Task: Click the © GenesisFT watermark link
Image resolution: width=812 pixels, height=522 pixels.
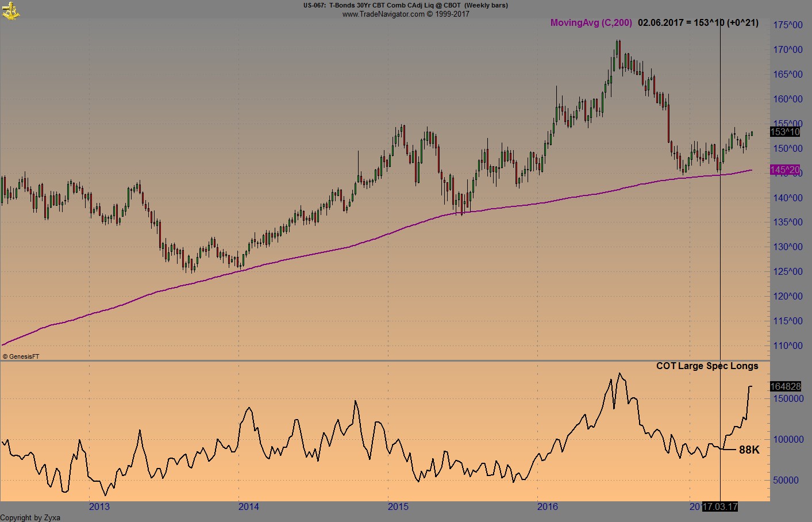Action: coord(22,355)
